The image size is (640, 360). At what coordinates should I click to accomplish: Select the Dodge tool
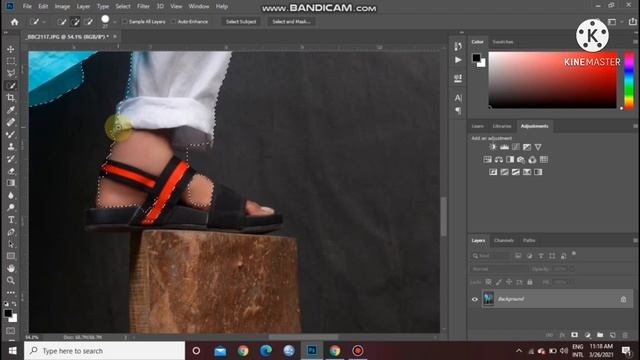tap(11, 207)
